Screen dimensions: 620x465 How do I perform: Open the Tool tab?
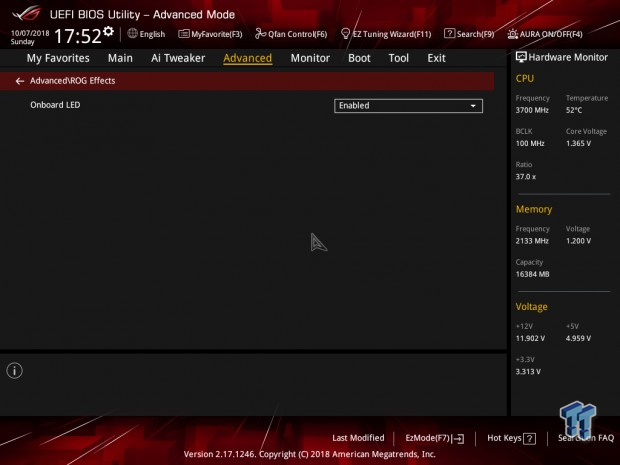tap(399, 58)
